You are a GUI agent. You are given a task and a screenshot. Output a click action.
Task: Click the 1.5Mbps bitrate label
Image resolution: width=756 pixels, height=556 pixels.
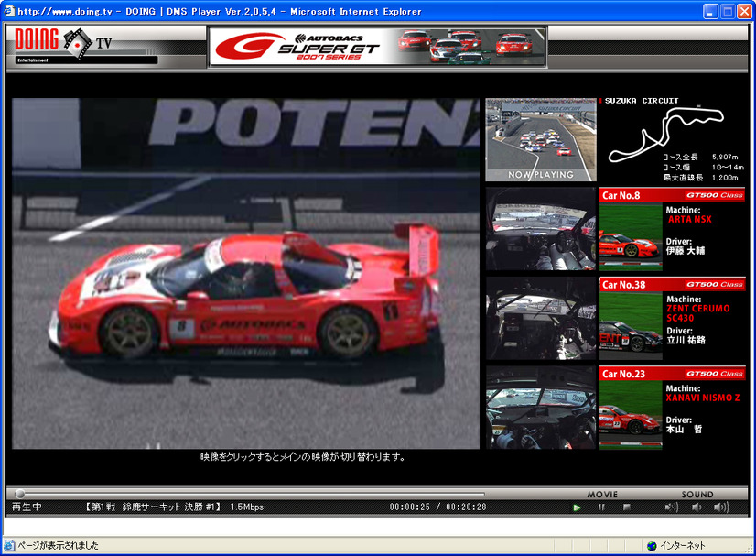247,507
